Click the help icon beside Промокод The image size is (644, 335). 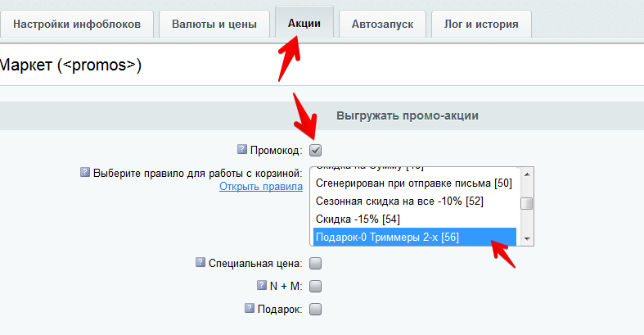point(241,150)
